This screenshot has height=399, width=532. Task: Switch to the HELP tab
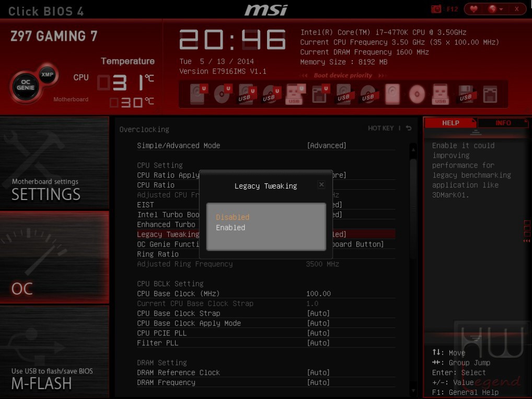(x=450, y=123)
